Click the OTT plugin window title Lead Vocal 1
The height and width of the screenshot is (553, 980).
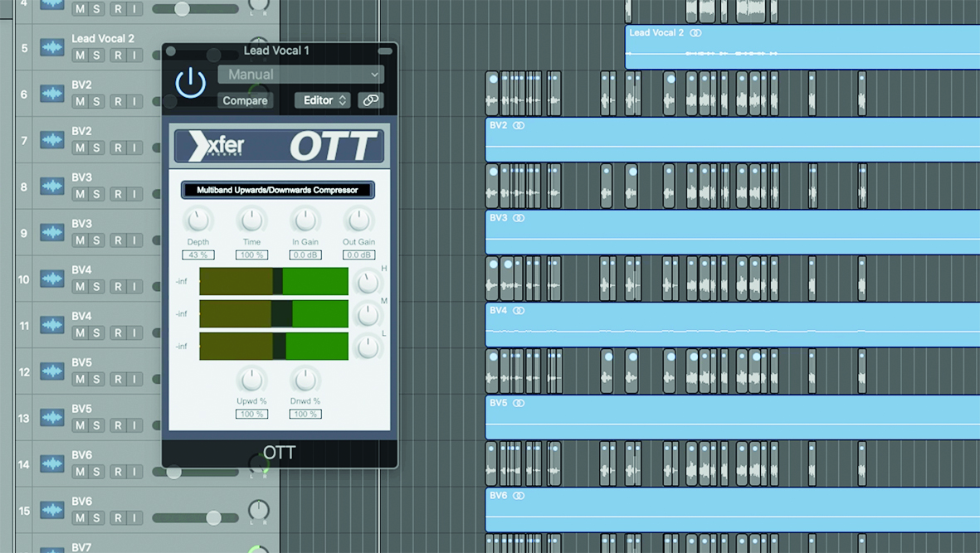click(x=276, y=51)
